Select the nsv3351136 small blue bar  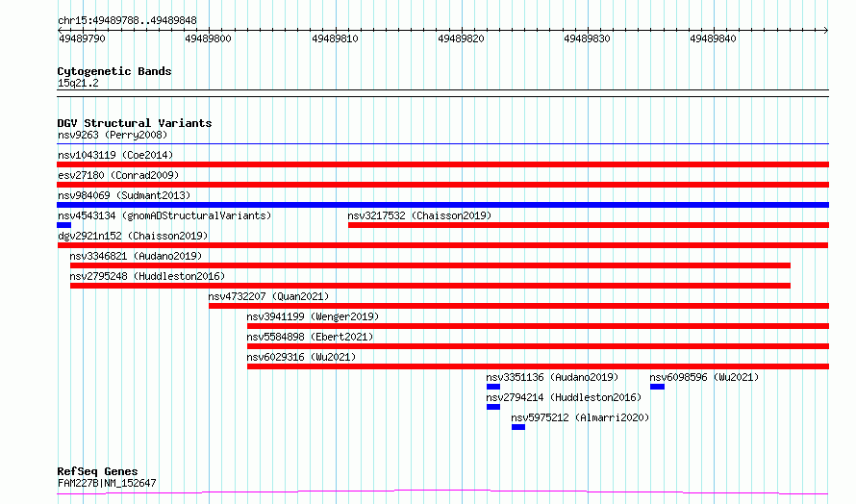[493, 387]
